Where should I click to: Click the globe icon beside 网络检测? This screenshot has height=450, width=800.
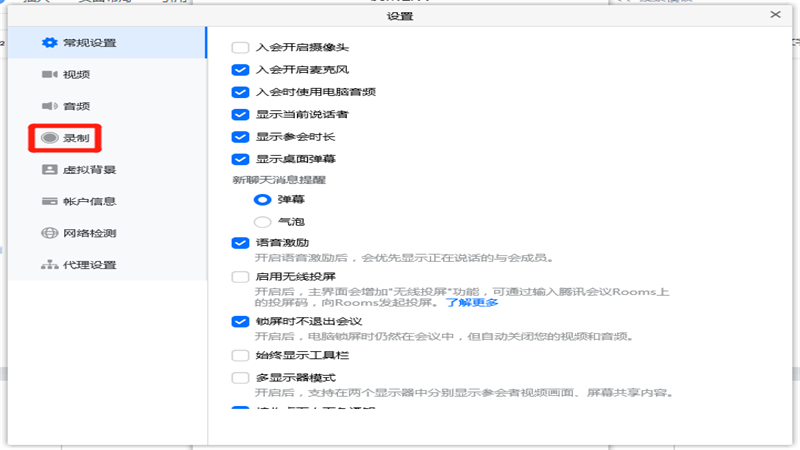click(49, 233)
